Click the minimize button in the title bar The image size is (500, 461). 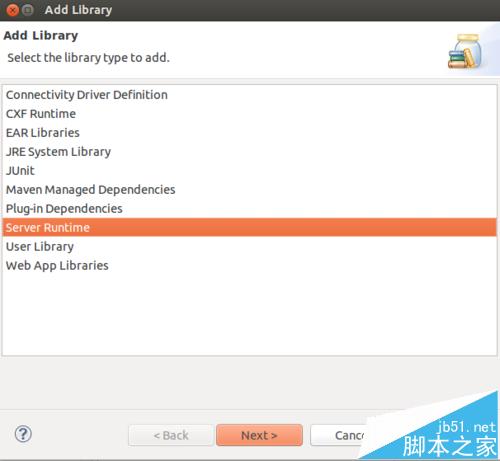(x=28, y=10)
